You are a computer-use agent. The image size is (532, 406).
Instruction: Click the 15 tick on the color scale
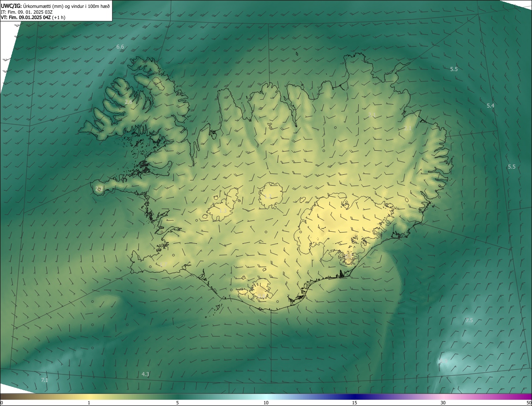355,403
